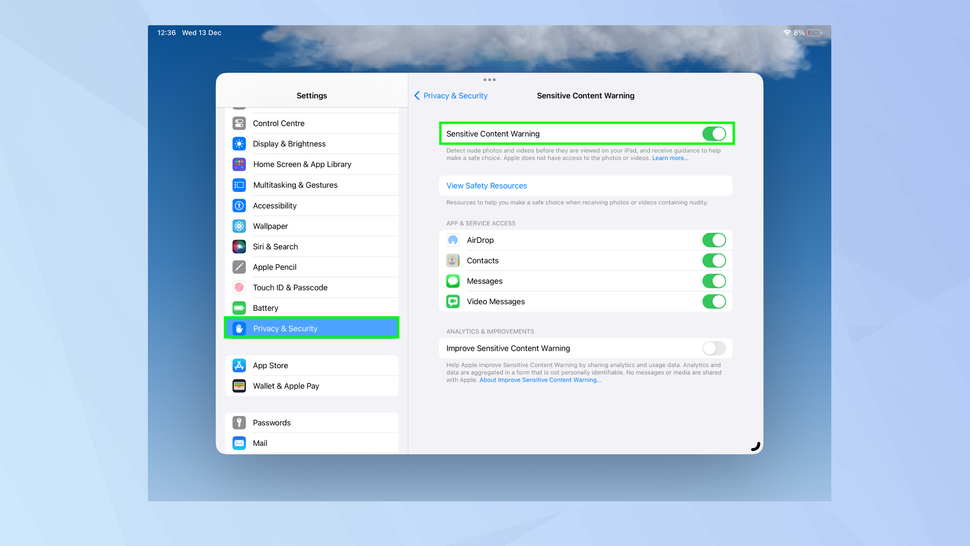
Task: Click the Multitasking & Gestures icon
Action: click(x=239, y=185)
